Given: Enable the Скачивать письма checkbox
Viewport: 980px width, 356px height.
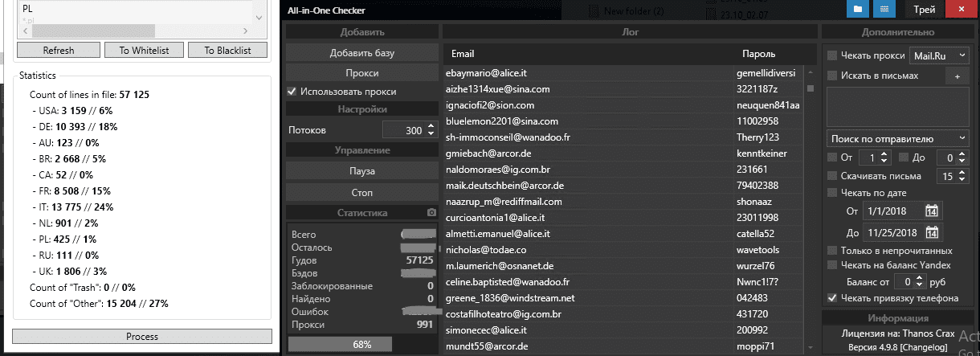Looking at the screenshot, I should pyautogui.click(x=832, y=175).
